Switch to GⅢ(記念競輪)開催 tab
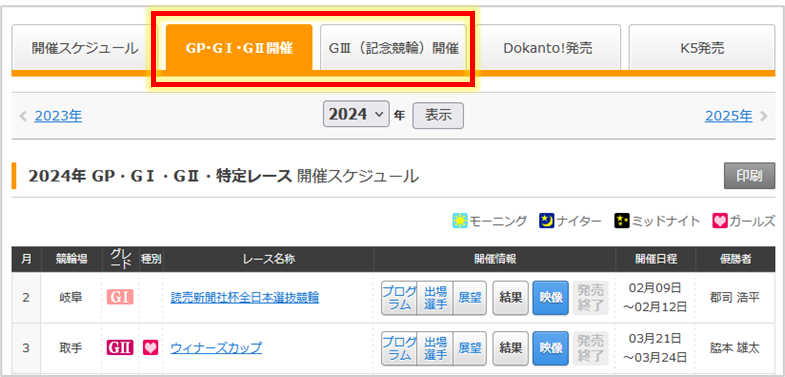 394,48
